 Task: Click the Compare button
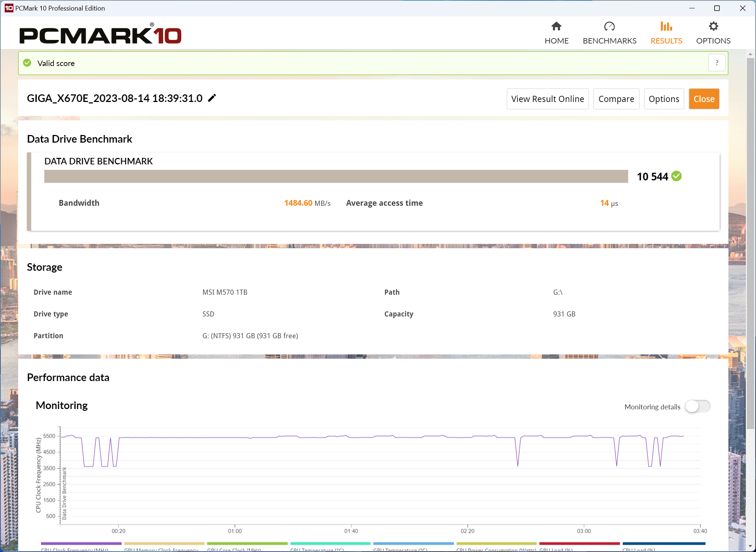pyautogui.click(x=616, y=99)
